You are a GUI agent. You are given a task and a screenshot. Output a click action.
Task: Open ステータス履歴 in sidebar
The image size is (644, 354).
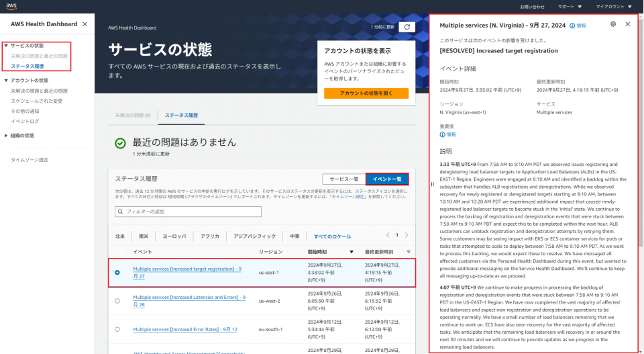point(27,67)
